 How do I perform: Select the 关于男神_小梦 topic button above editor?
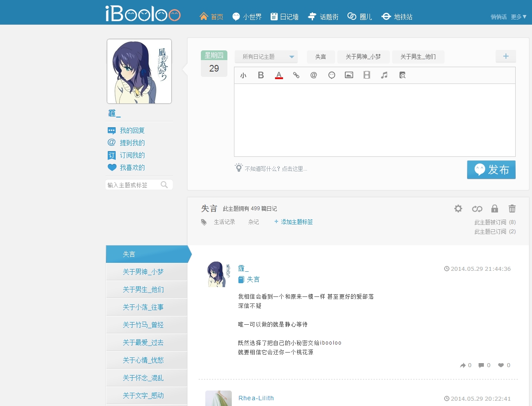[x=363, y=57]
